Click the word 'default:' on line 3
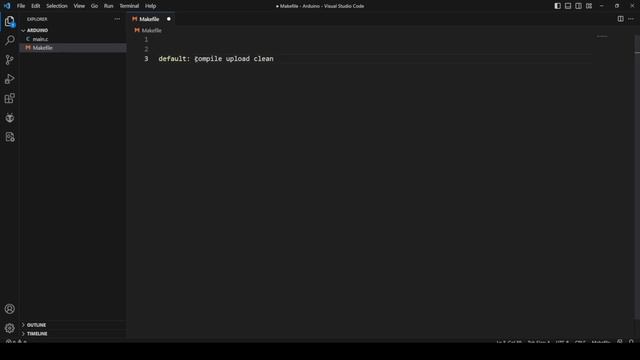The width and height of the screenshot is (640, 360). pyautogui.click(x=174, y=59)
